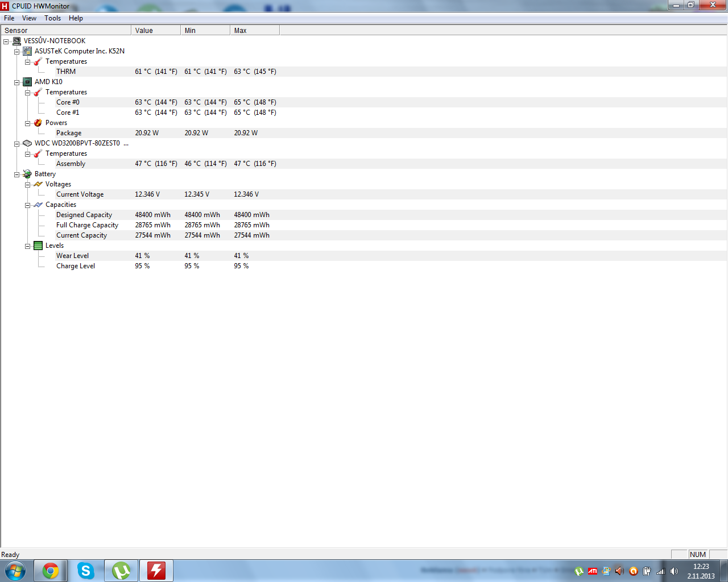The width and height of the screenshot is (728, 582).
Task: Open the Help menu
Action: [x=76, y=18]
